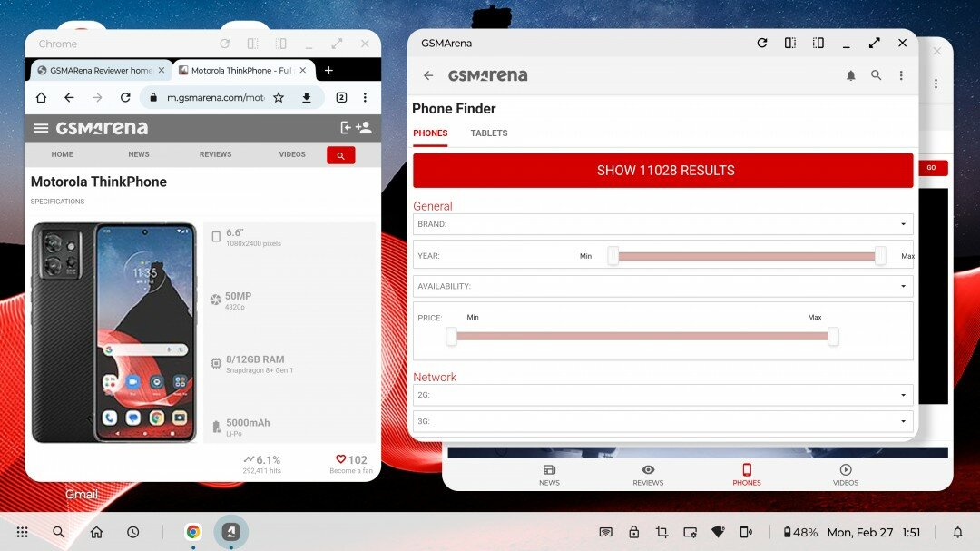Click the 5000mAh battery spec
This screenshot has height=551, width=980.
pyautogui.click(x=241, y=428)
